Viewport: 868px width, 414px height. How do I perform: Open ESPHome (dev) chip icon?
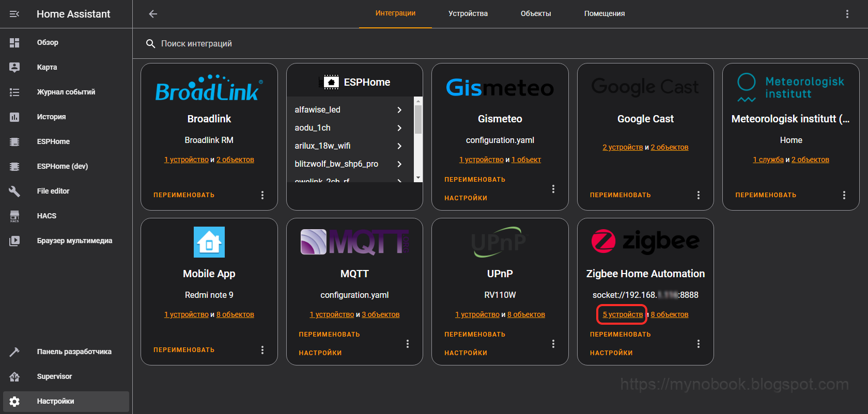[14, 166]
